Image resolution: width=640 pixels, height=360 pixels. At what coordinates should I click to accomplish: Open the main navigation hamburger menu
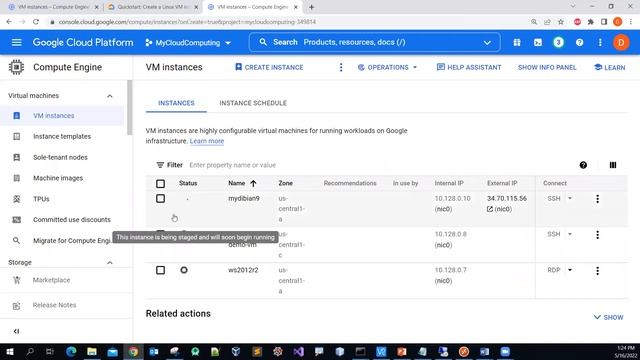pos(16,42)
